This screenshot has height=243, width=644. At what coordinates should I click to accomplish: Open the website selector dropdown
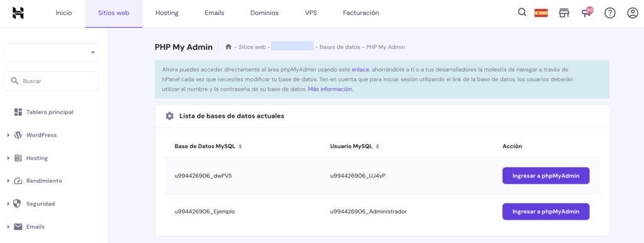(51, 53)
